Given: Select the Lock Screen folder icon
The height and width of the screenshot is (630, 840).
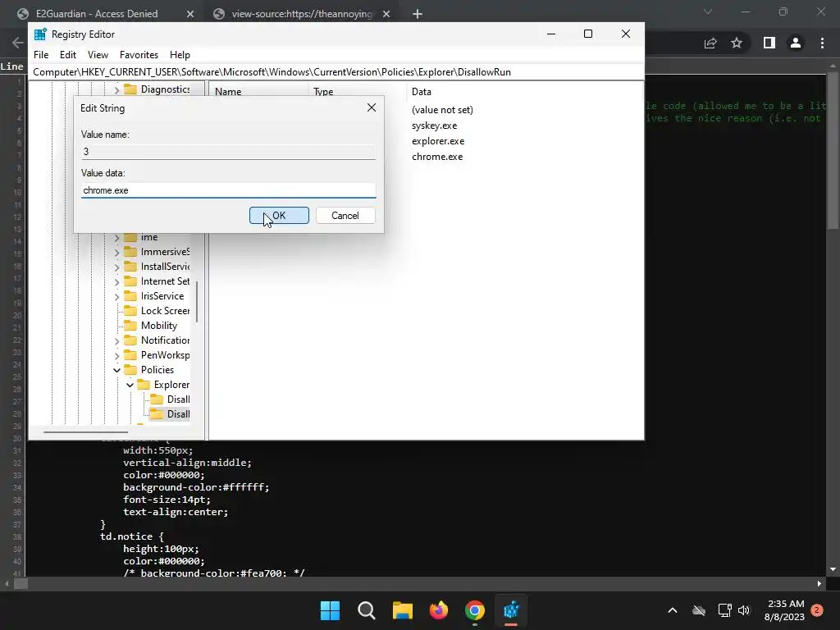Looking at the screenshot, I should 130,311.
